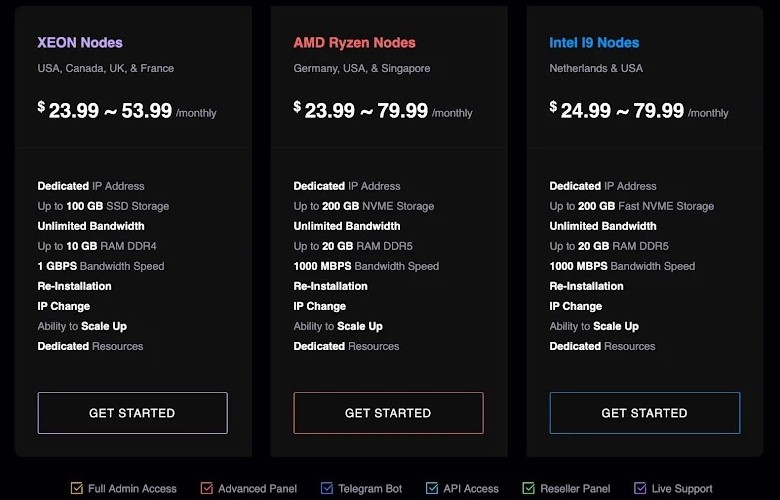Click 'Up to 100 GB SSD Storage' feature

(103, 206)
